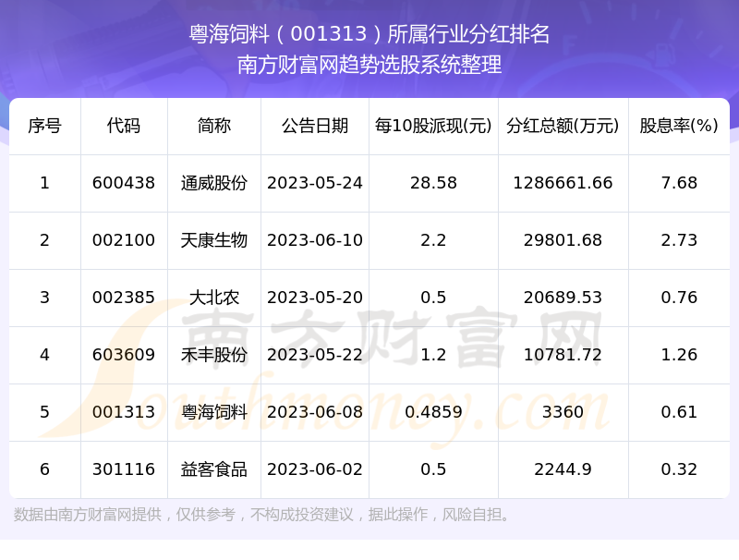Click the 每10股派现(元) column header
The image size is (739, 560).
(433, 126)
